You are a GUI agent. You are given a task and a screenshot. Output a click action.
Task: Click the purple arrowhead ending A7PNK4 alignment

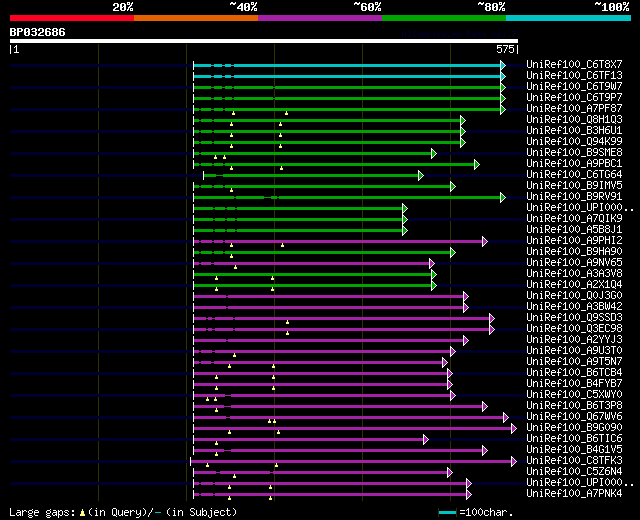tap(469, 495)
